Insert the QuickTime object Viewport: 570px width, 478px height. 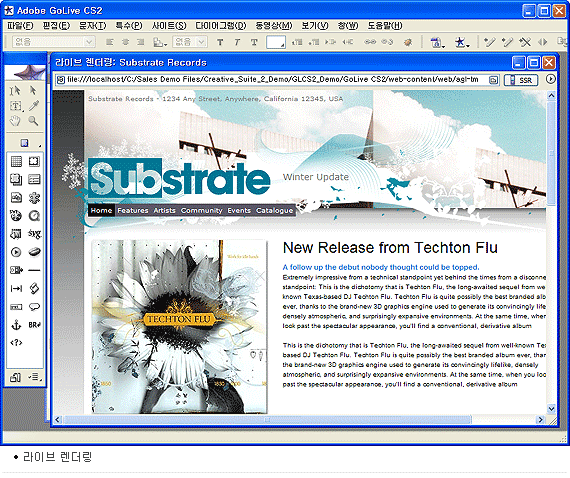pyautogui.click(x=34, y=216)
